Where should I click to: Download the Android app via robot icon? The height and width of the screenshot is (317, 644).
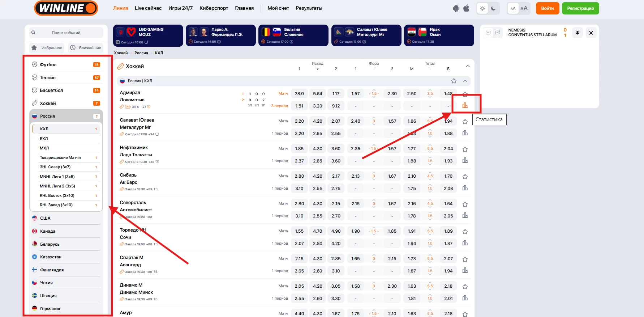[456, 8]
